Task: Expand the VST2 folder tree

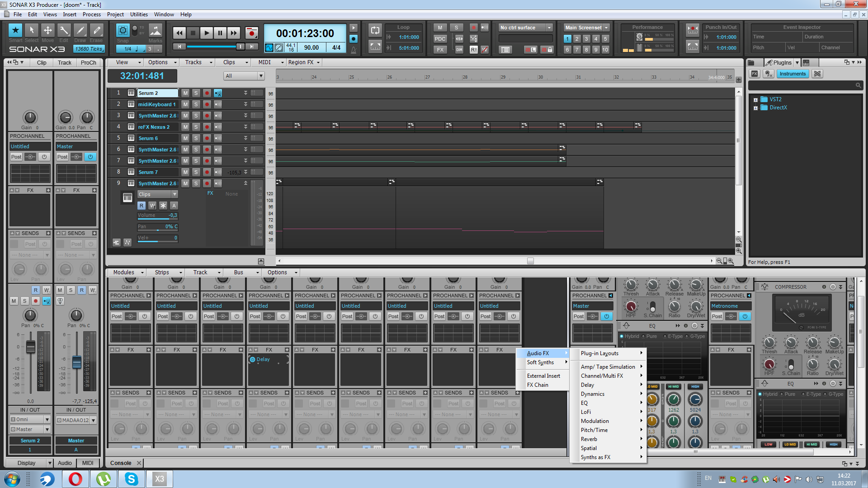Action: pos(755,100)
